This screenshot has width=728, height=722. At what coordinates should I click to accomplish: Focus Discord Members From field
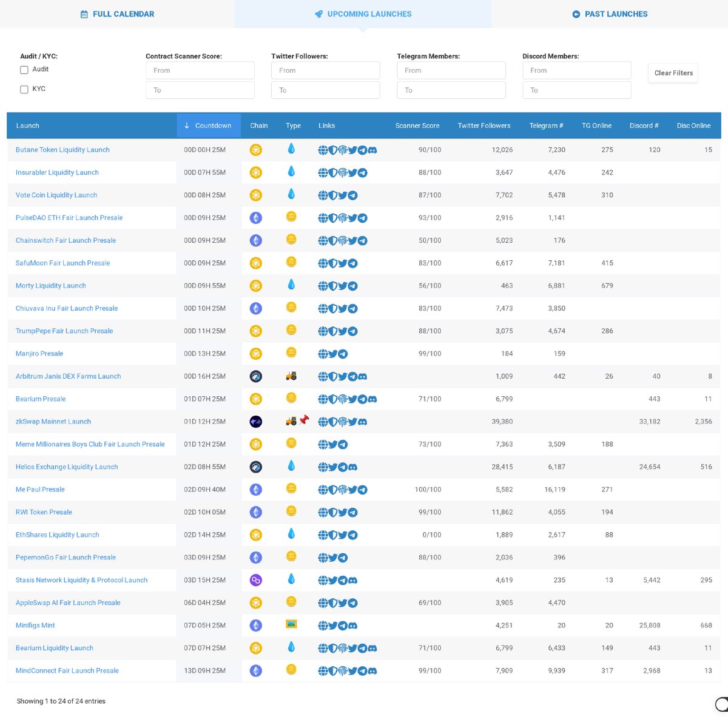point(577,70)
